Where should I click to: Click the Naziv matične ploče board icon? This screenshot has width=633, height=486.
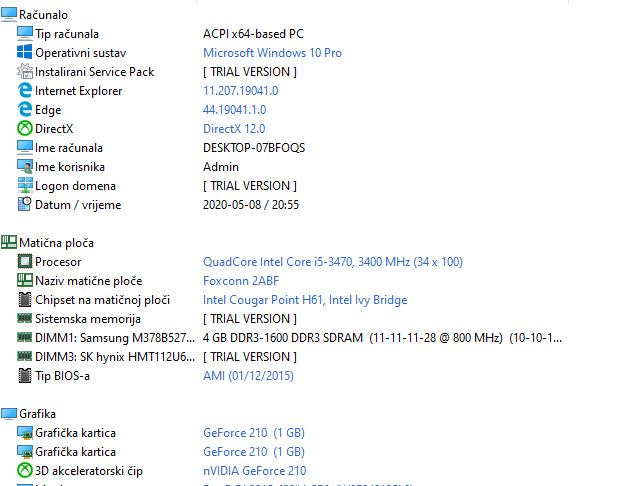pyautogui.click(x=25, y=281)
